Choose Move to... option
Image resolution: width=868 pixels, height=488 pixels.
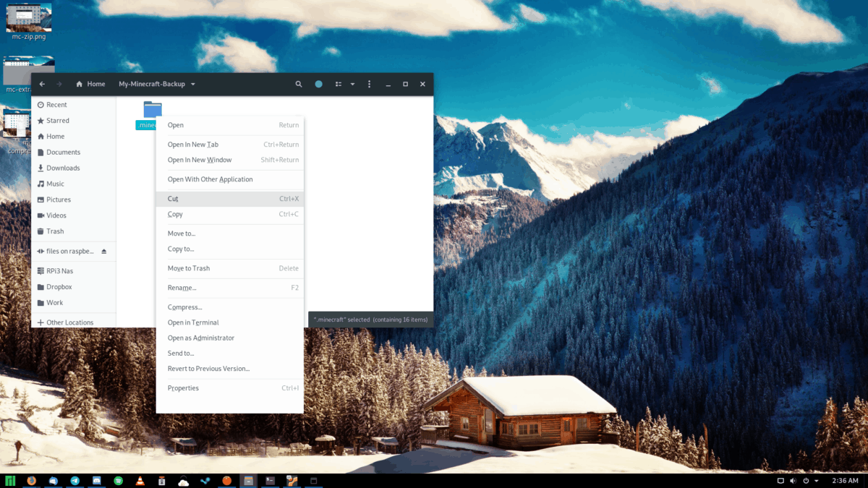click(x=230, y=234)
